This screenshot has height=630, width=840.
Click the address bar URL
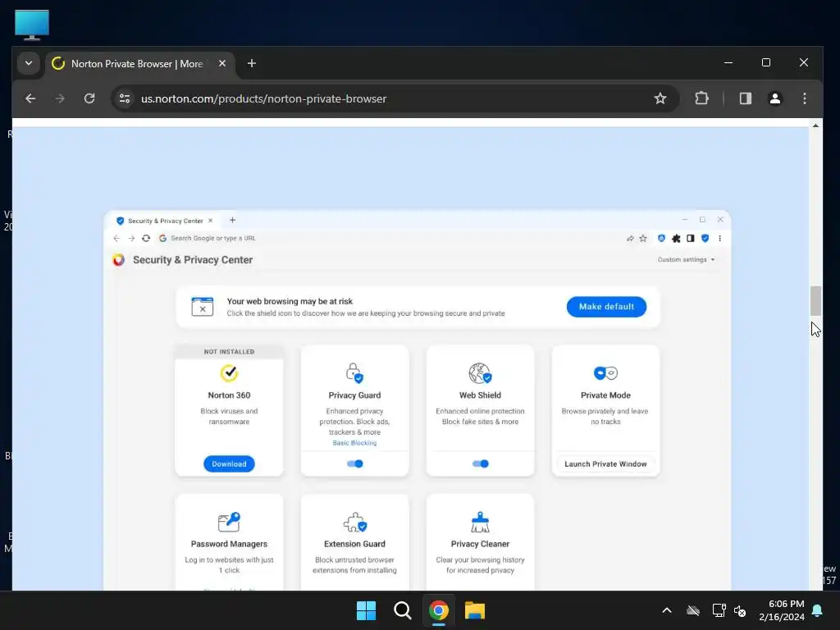pos(263,98)
